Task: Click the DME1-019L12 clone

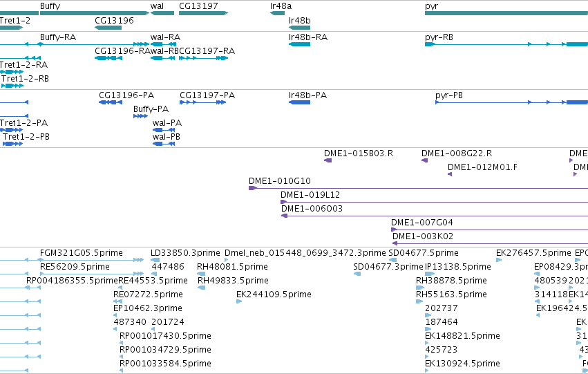Action: 434,202
